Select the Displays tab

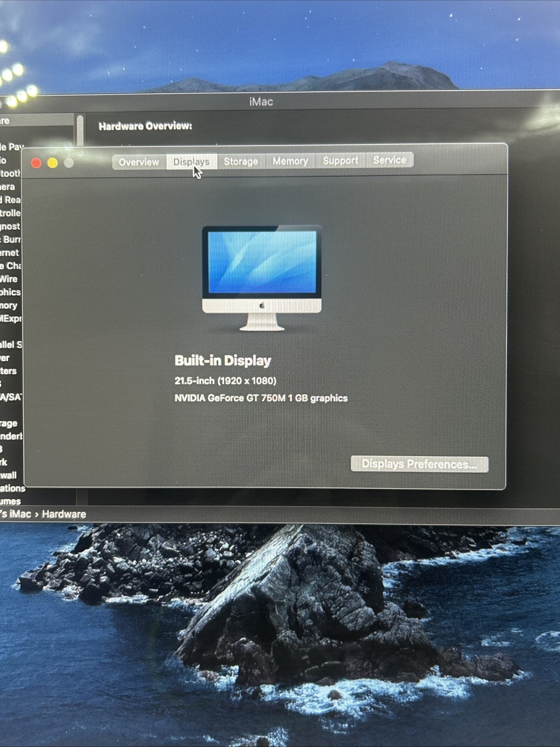[191, 162]
